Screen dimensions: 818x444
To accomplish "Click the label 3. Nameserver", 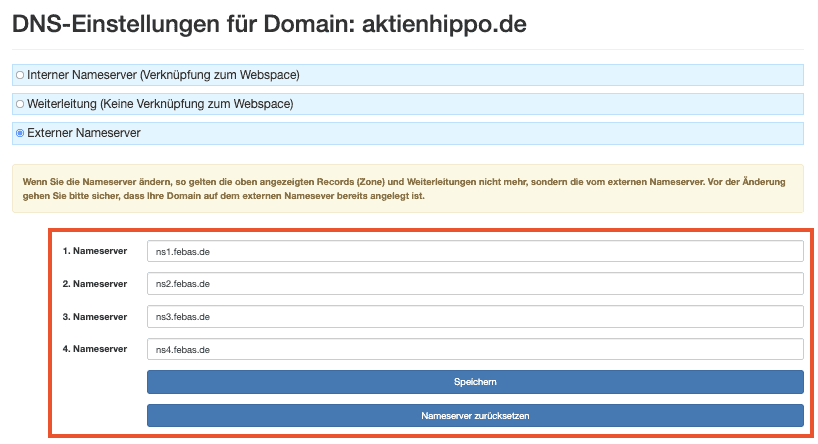I will pos(95,317).
